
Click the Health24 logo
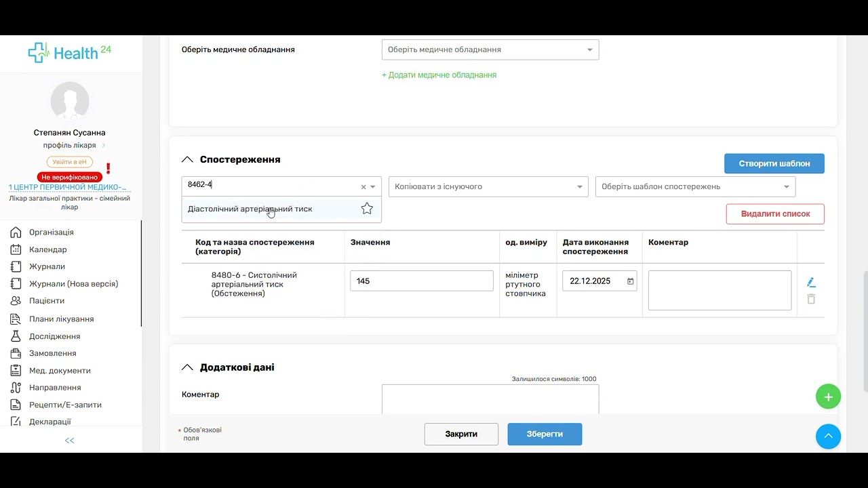click(x=70, y=53)
